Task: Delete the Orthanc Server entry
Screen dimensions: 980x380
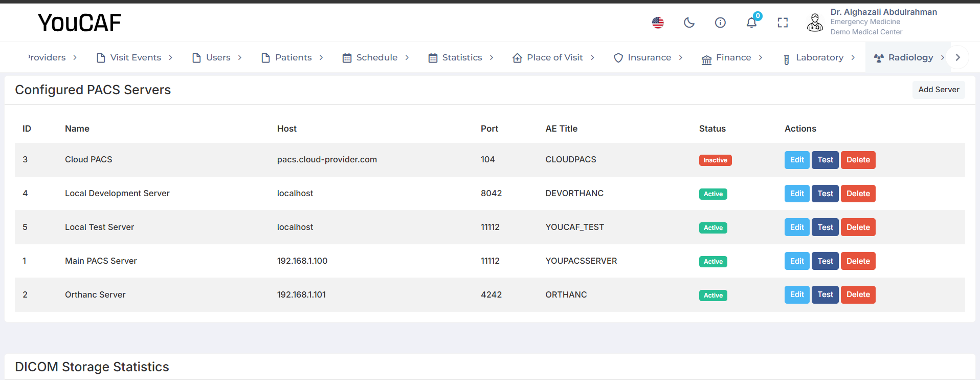Action: [858, 295]
